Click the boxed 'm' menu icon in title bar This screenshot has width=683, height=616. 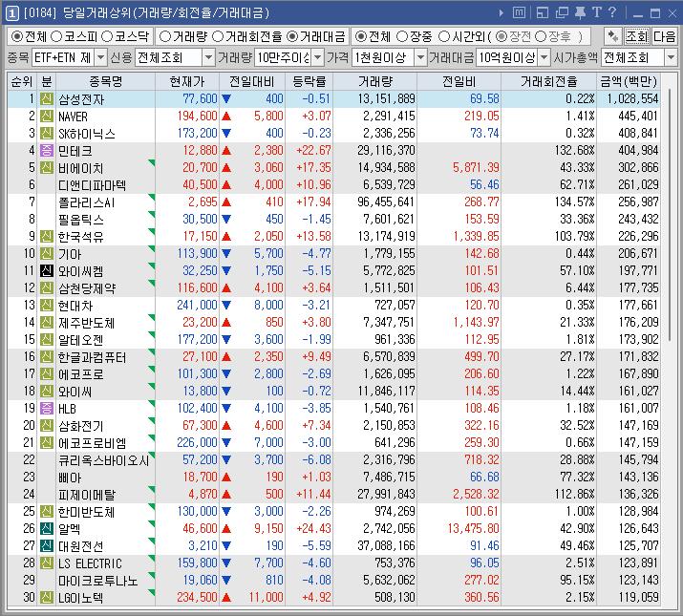(519, 13)
